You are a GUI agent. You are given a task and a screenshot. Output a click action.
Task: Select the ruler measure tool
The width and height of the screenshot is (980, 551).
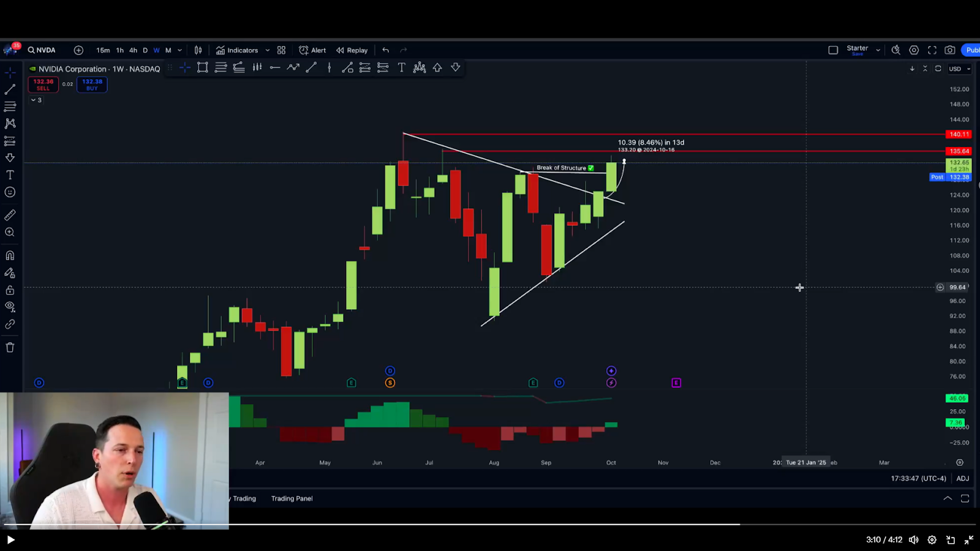(10, 216)
